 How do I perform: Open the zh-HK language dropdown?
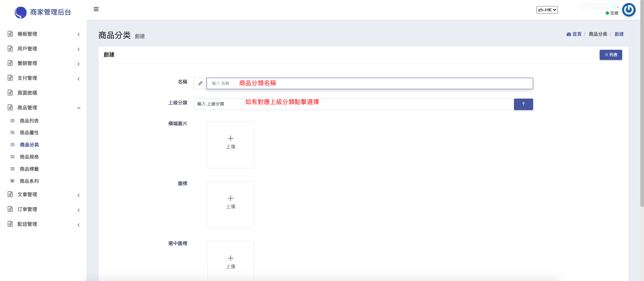coord(547,10)
